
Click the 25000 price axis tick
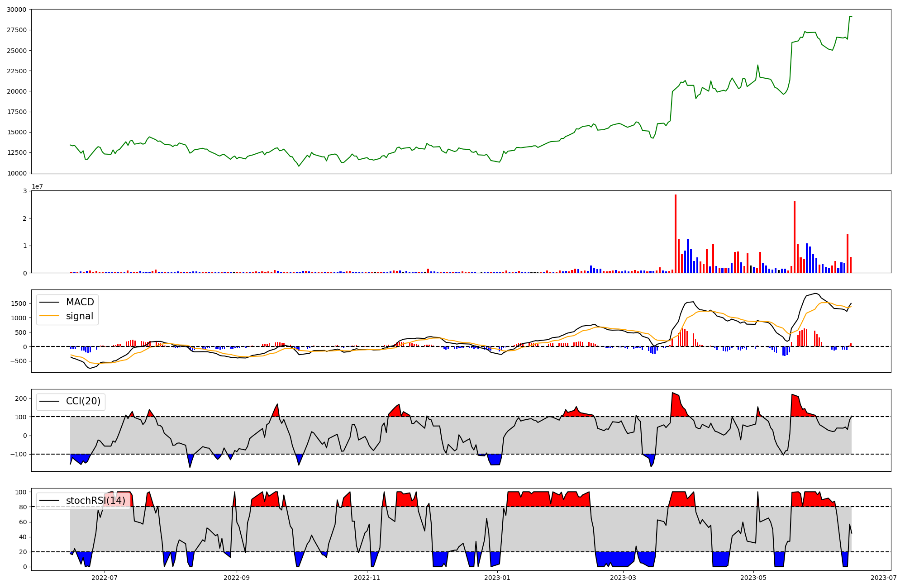pos(16,50)
